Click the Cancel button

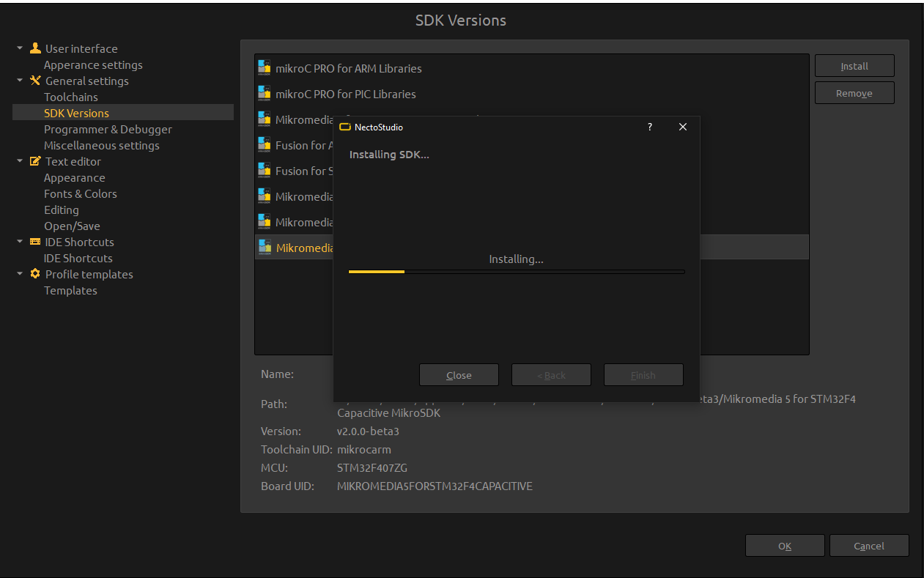(869, 546)
